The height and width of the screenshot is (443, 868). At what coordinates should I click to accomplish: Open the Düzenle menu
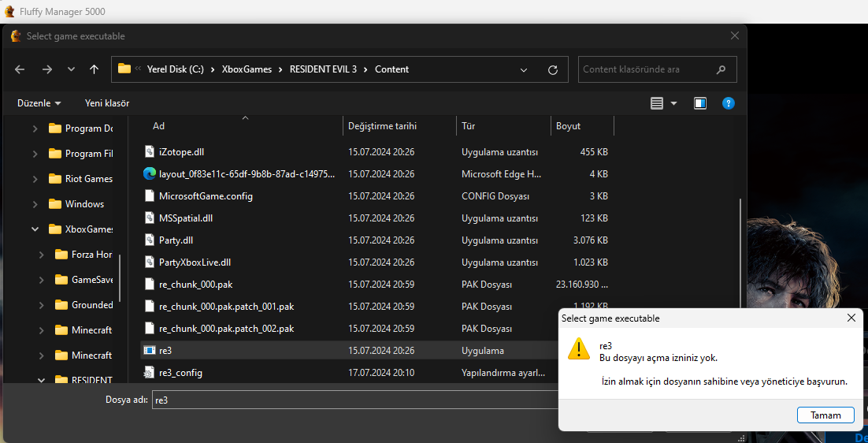[39, 103]
